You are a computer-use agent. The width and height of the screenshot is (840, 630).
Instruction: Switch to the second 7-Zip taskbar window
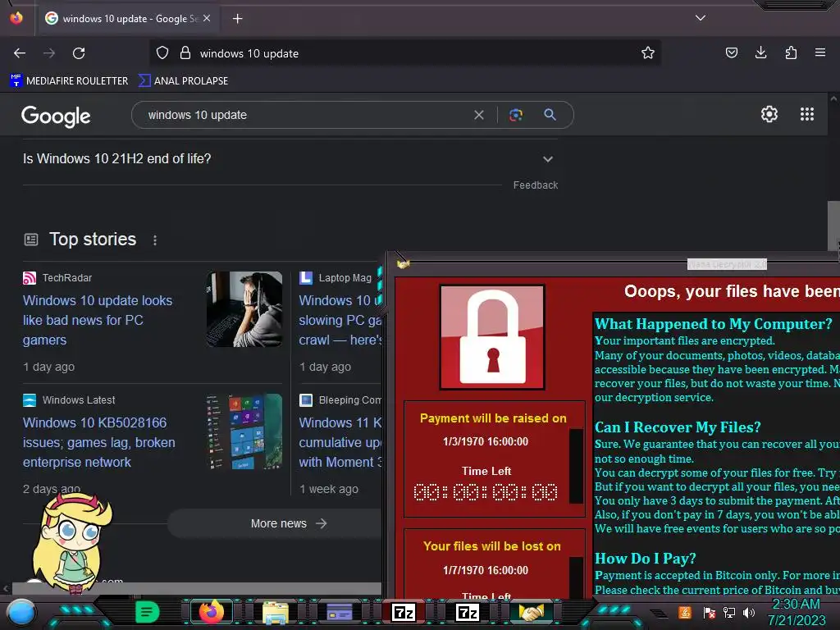(467, 612)
